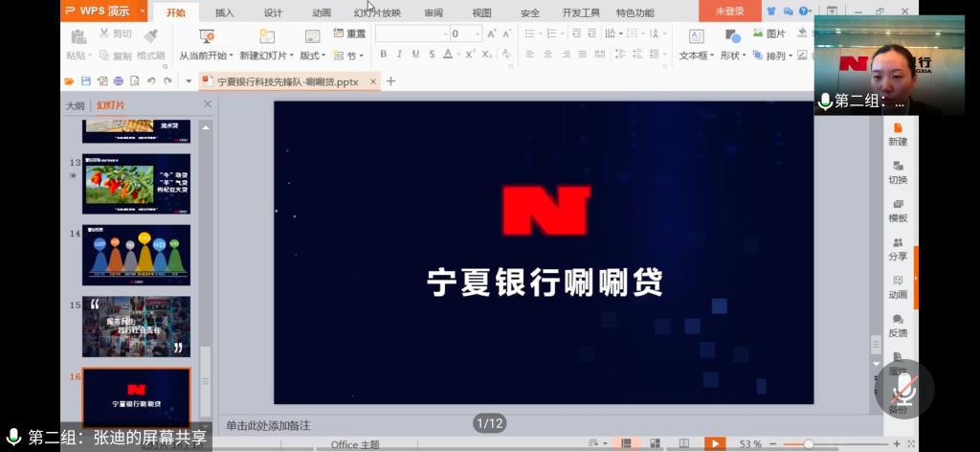Click the zoom slider handle
The height and width of the screenshot is (452, 980).
click(x=809, y=443)
